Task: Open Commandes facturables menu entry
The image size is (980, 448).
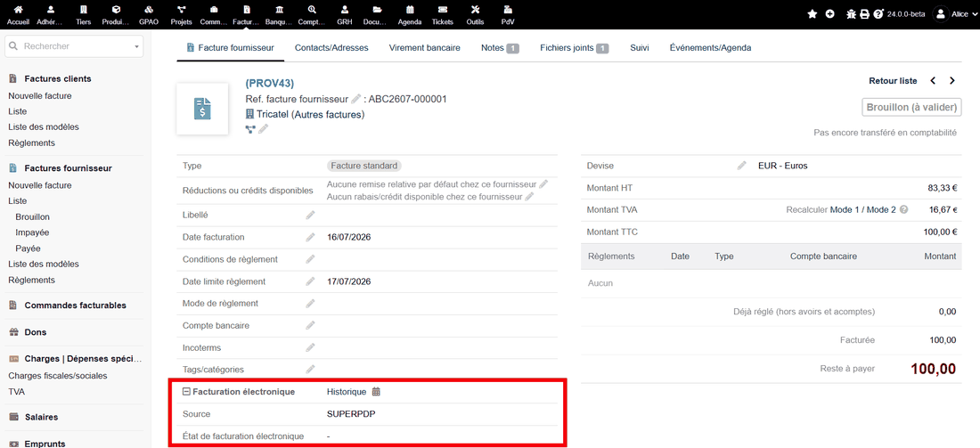Action: [x=75, y=305]
